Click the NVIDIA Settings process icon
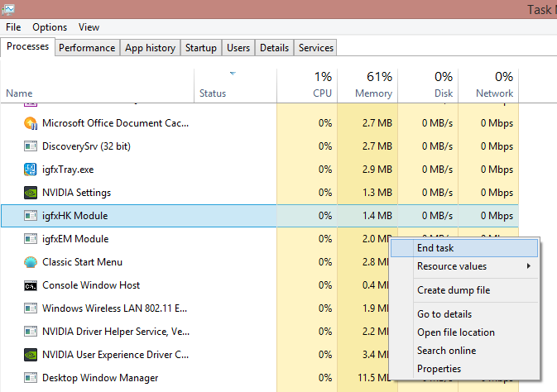The image size is (557, 392). point(31,193)
